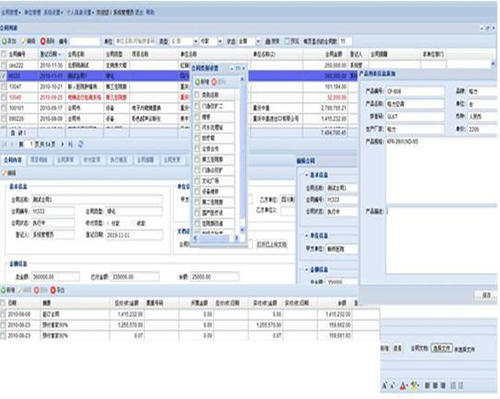Open the third top navigation menu item

(53, 12)
